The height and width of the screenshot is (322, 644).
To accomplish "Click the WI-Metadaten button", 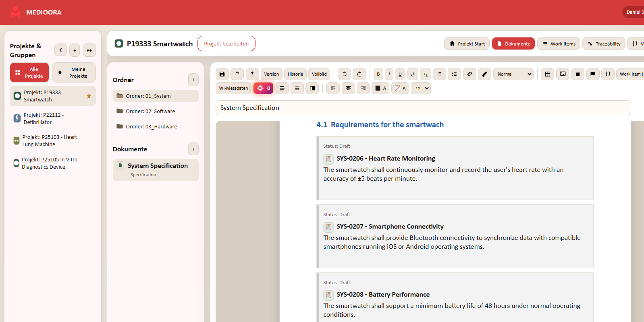I will [x=234, y=88].
